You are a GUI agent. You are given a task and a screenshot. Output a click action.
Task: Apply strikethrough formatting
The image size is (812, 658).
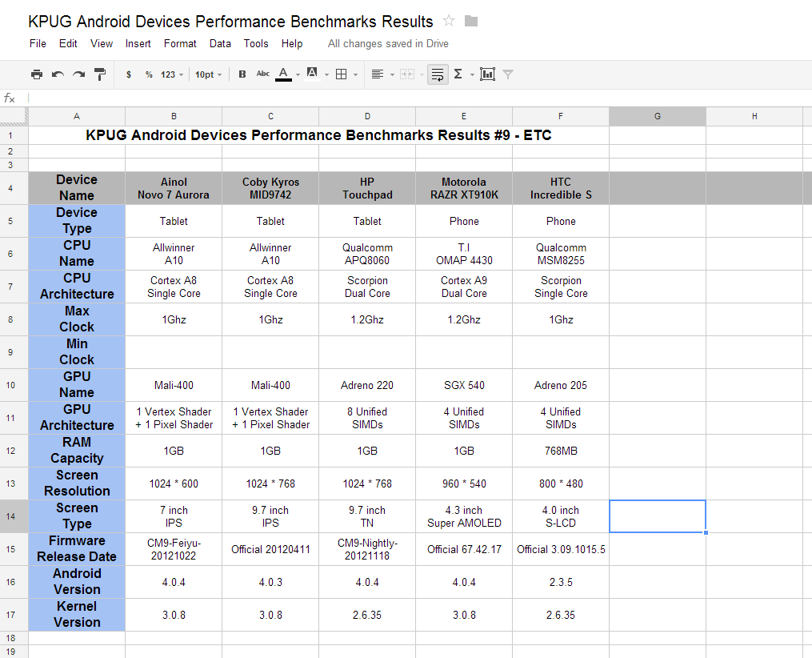[x=262, y=74]
